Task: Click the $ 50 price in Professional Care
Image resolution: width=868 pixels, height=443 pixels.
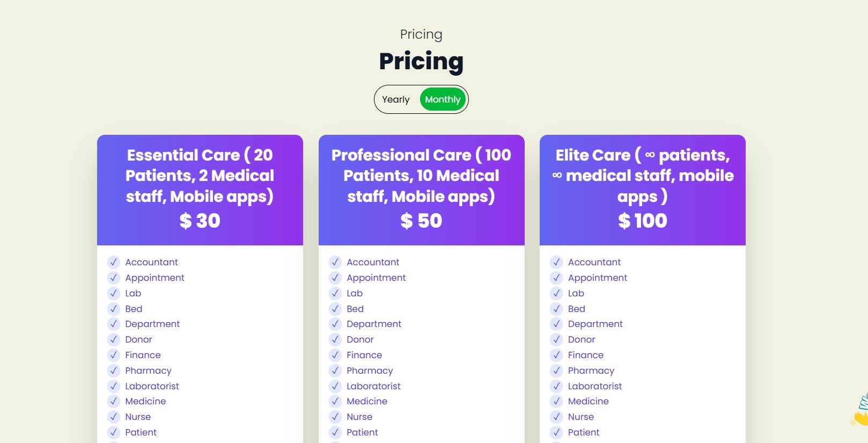Action: 421,221
